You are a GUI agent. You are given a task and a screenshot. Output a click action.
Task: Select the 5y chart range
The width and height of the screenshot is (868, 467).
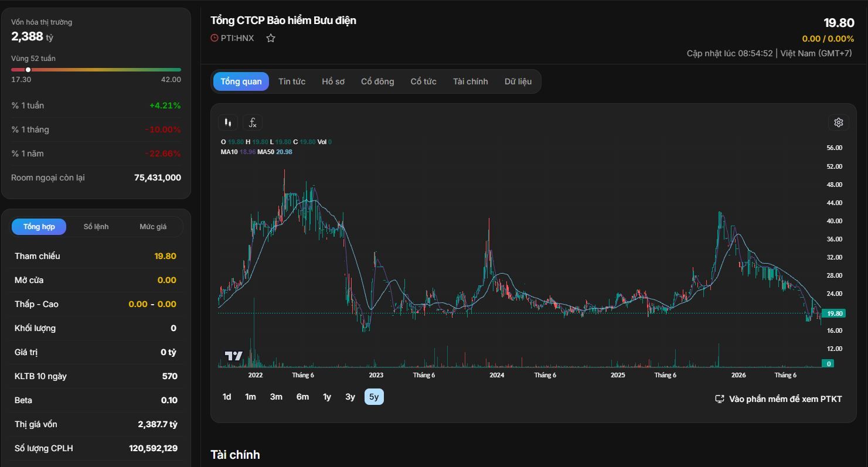[x=374, y=397]
